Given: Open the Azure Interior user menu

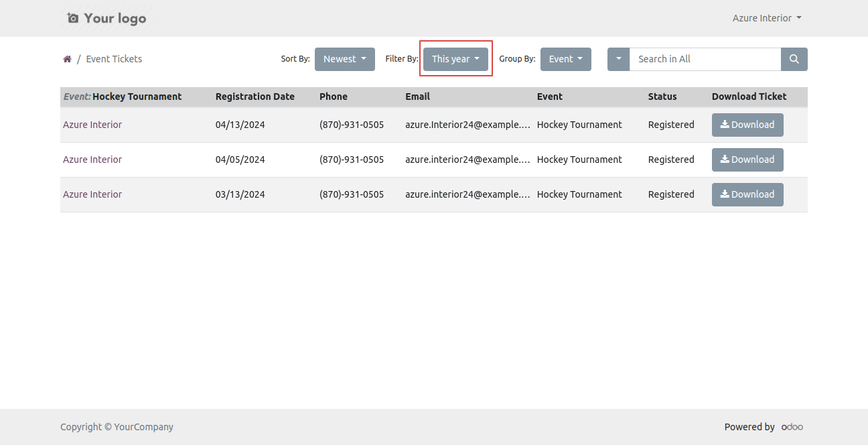Looking at the screenshot, I should coord(767,18).
